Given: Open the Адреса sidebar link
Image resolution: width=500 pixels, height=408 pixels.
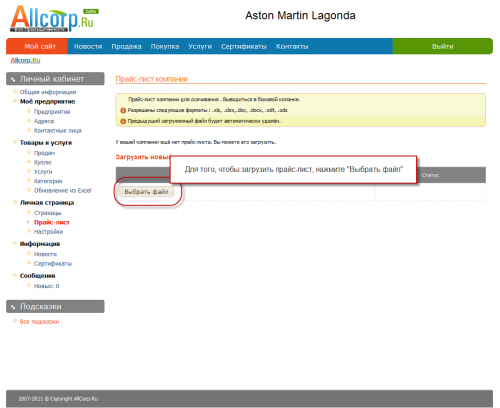Looking at the screenshot, I should coord(44,121).
